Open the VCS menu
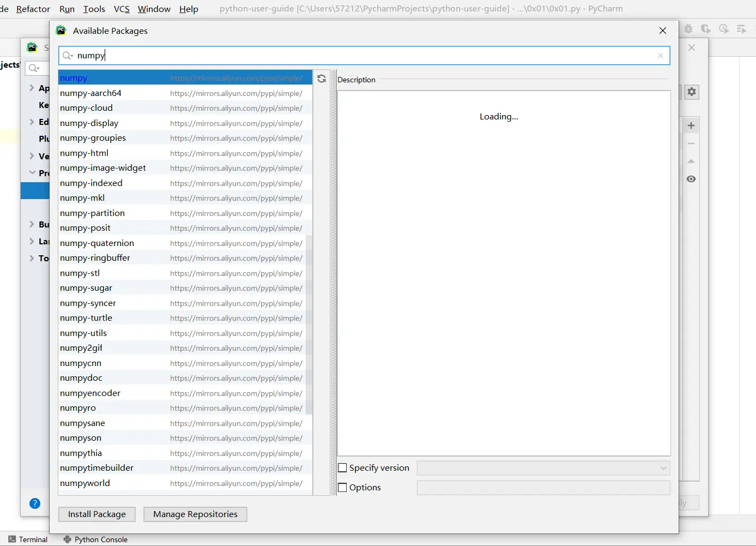This screenshot has height=546, width=756. click(122, 9)
